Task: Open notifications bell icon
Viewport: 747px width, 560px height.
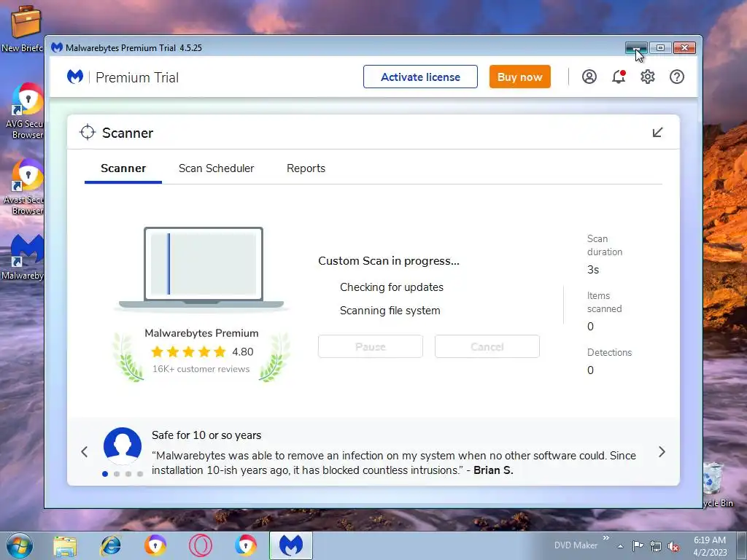Action: click(x=619, y=77)
